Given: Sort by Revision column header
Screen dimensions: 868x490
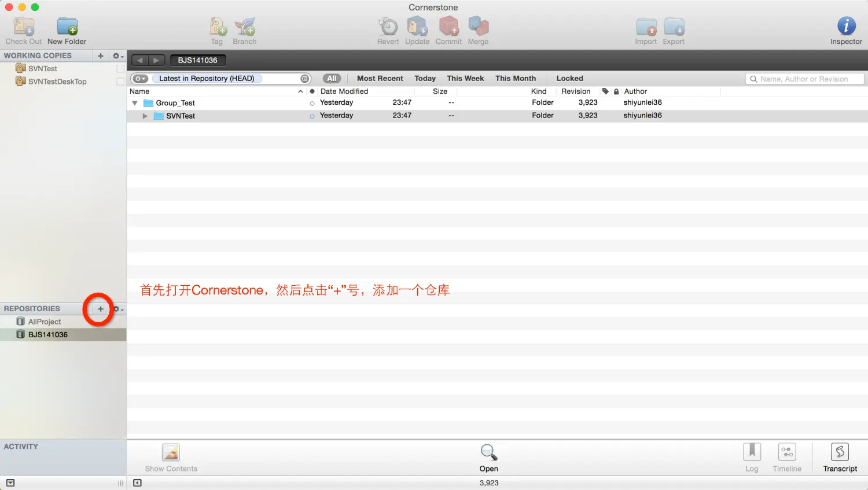Looking at the screenshot, I should point(576,91).
